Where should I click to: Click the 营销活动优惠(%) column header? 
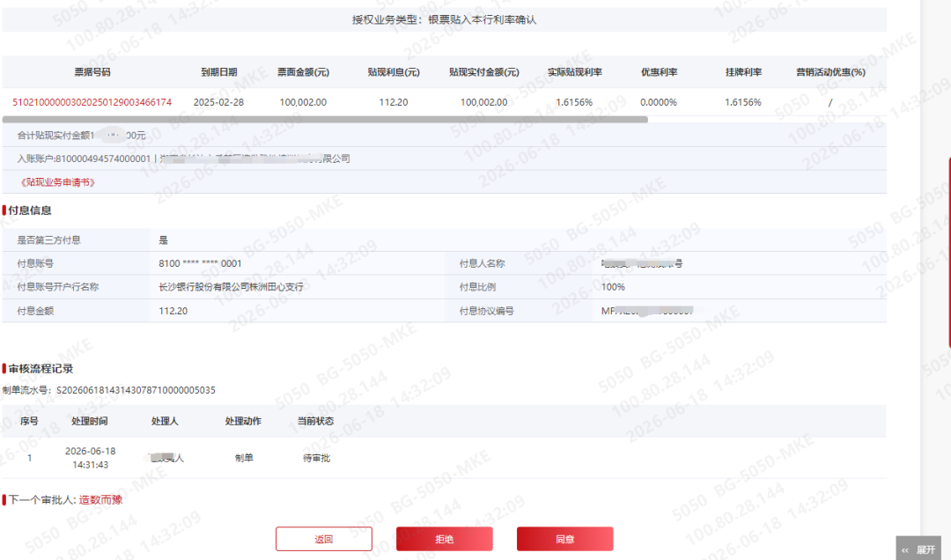pos(831,72)
